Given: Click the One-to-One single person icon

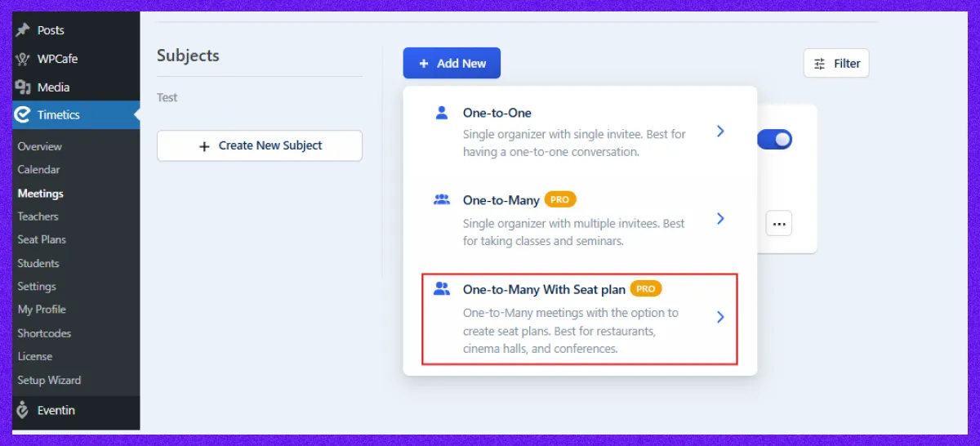Looking at the screenshot, I should (x=442, y=113).
